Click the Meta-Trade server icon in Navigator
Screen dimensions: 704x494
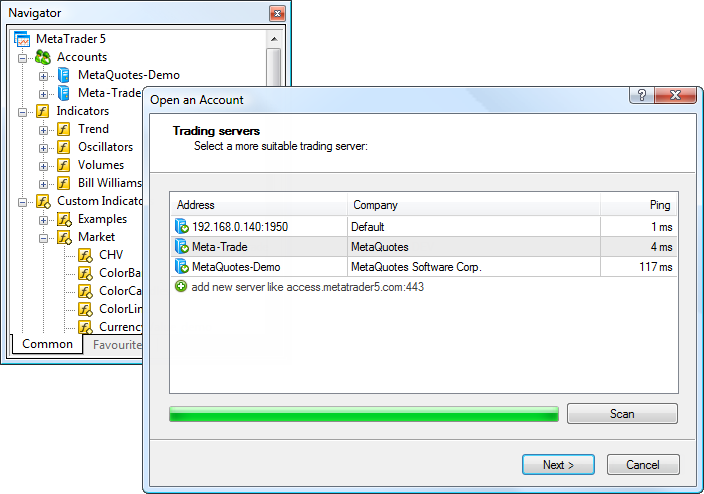pos(64,93)
